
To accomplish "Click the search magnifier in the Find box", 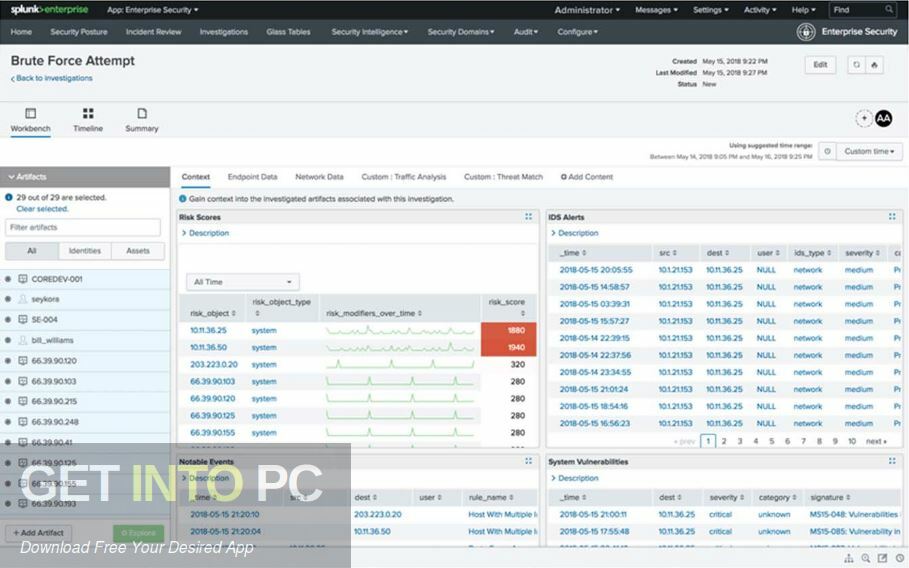I will coord(889,9).
